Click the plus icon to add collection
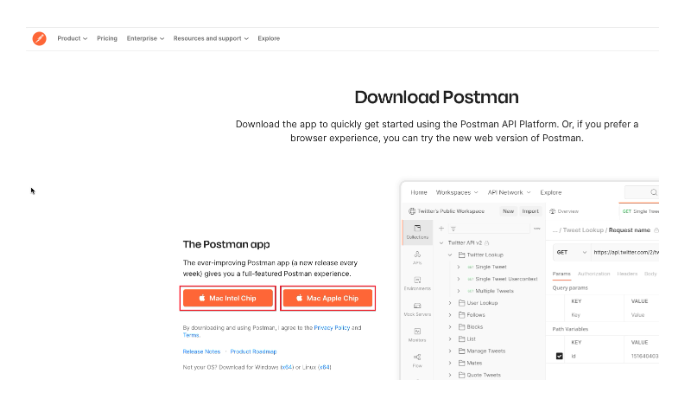The width and height of the screenshot is (688, 407). pos(441,228)
